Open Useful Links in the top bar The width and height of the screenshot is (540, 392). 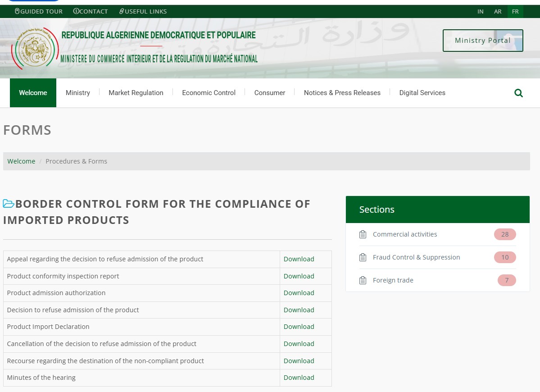point(143,11)
